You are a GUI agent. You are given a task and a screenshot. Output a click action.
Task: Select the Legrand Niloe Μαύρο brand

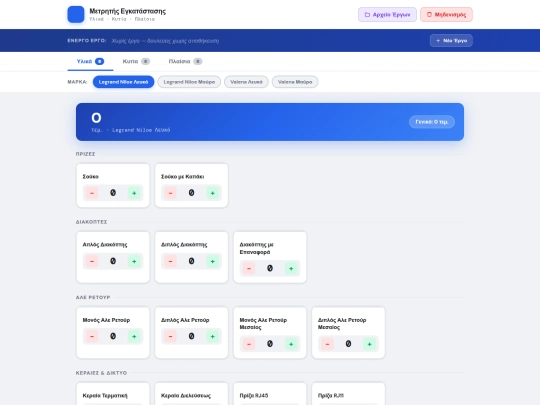[x=189, y=82]
